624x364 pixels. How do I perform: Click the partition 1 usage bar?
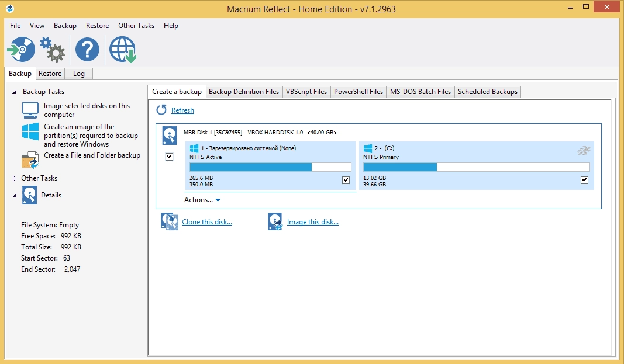271,167
